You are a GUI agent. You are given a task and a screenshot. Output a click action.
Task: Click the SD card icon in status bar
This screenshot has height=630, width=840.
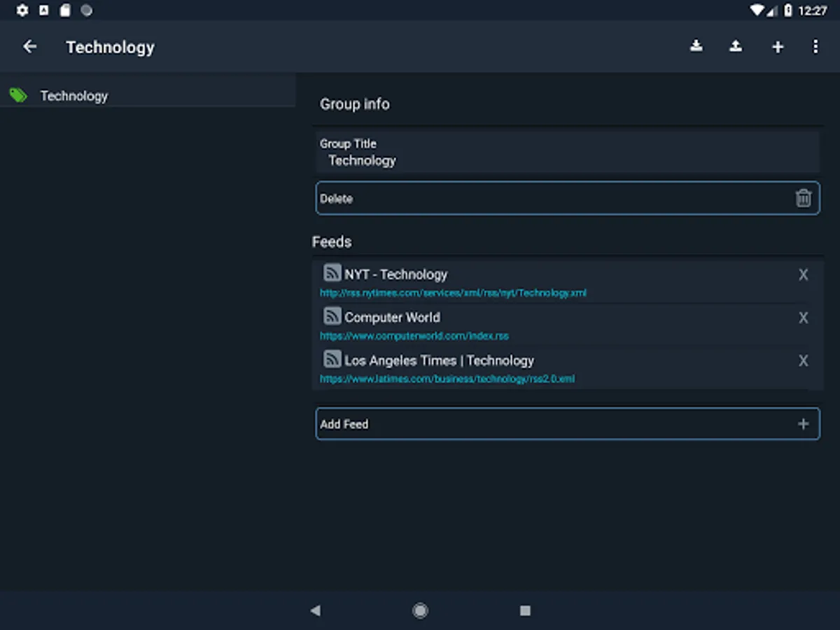65,10
